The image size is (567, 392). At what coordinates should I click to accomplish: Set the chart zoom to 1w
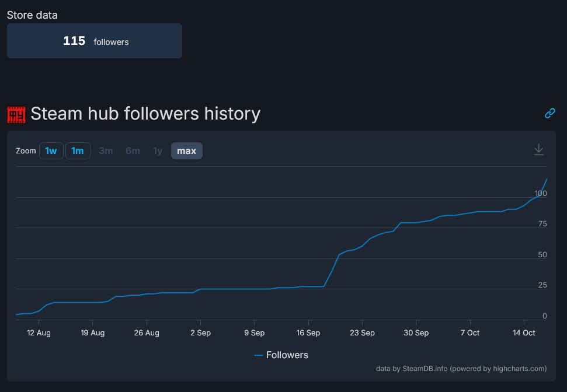[51, 150]
